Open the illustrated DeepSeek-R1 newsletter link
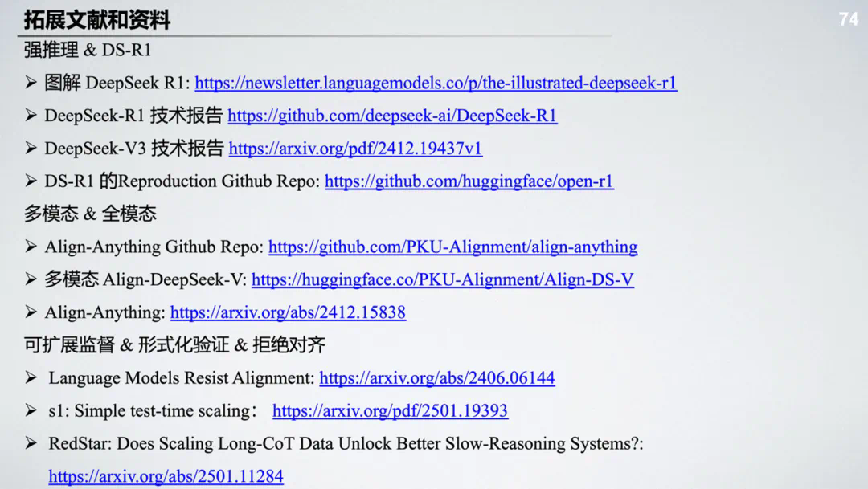This screenshot has width=868, height=489. [436, 83]
